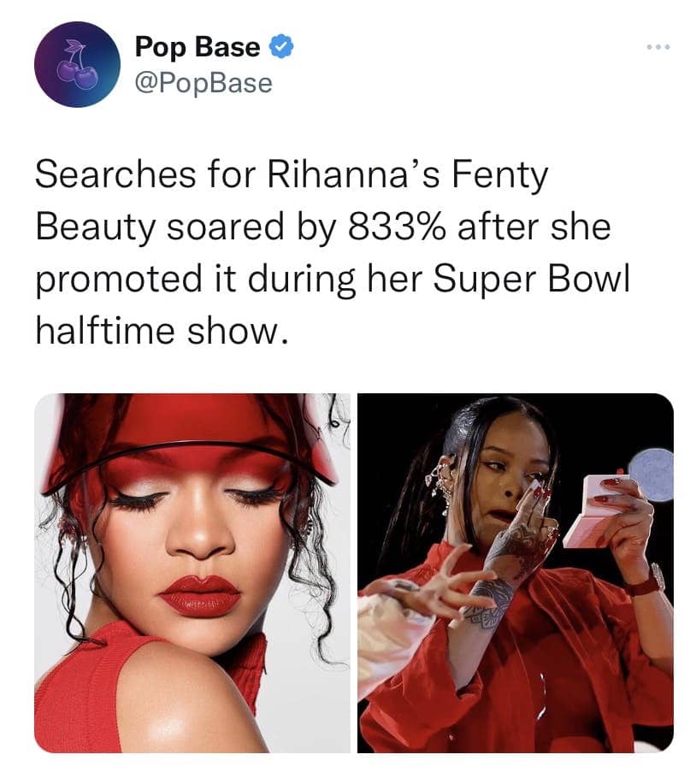Open the three-dot more options menu
Image resolution: width=690 pixels, height=784 pixels.
658,47
